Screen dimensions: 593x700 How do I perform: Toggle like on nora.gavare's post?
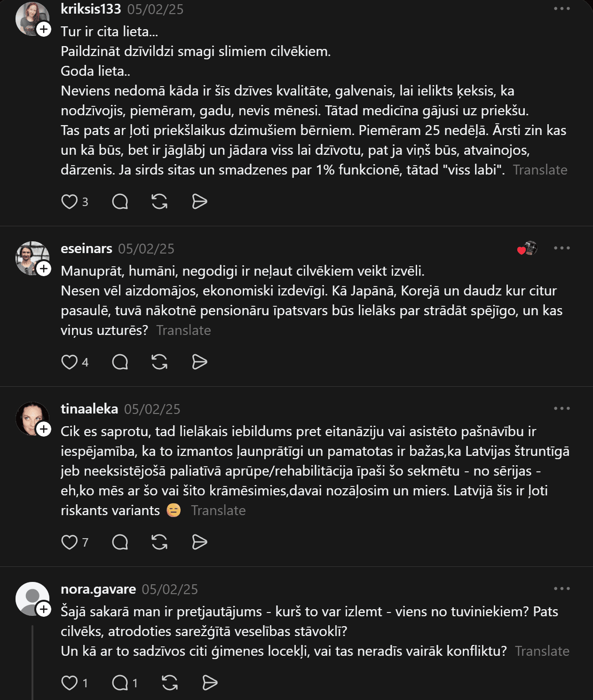[x=70, y=683]
